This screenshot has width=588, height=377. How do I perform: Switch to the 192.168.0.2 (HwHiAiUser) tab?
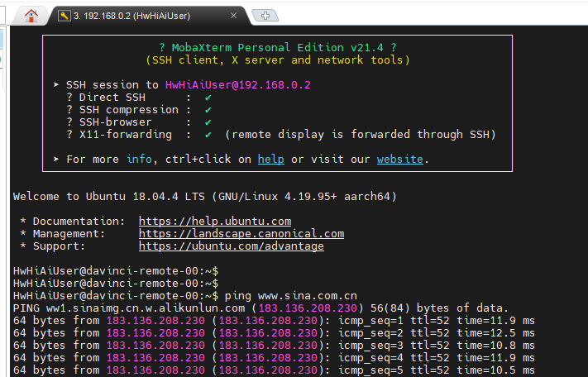click(142, 16)
